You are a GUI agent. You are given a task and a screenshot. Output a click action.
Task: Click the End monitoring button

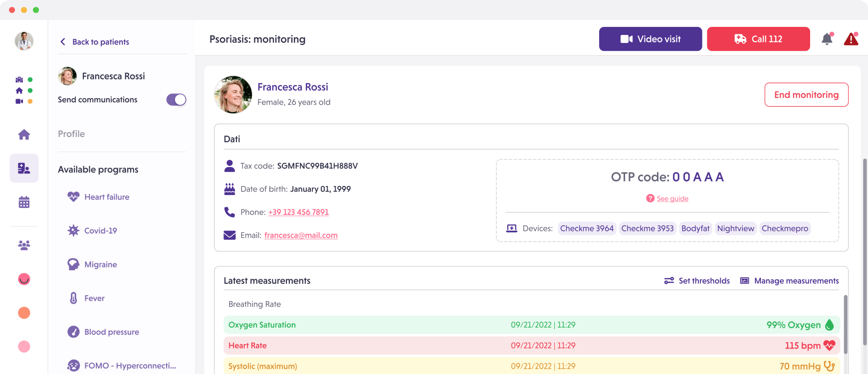click(x=806, y=95)
